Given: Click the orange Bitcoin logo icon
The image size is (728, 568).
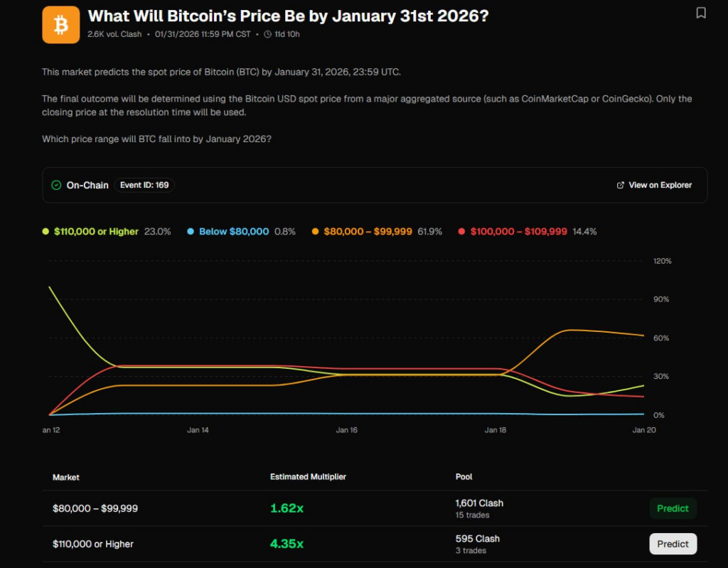Looking at the screenshot, I should click(x=61, y=25).
